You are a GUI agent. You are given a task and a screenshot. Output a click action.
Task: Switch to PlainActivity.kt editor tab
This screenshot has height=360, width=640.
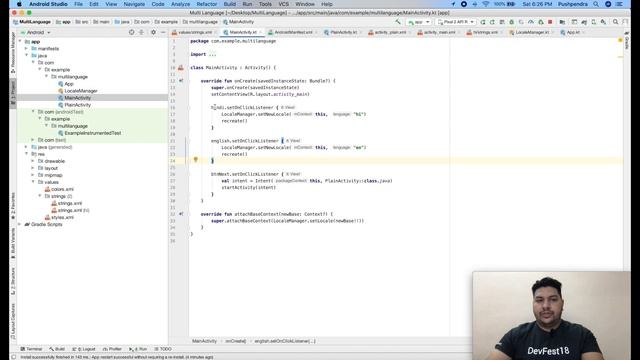[343, 32]
